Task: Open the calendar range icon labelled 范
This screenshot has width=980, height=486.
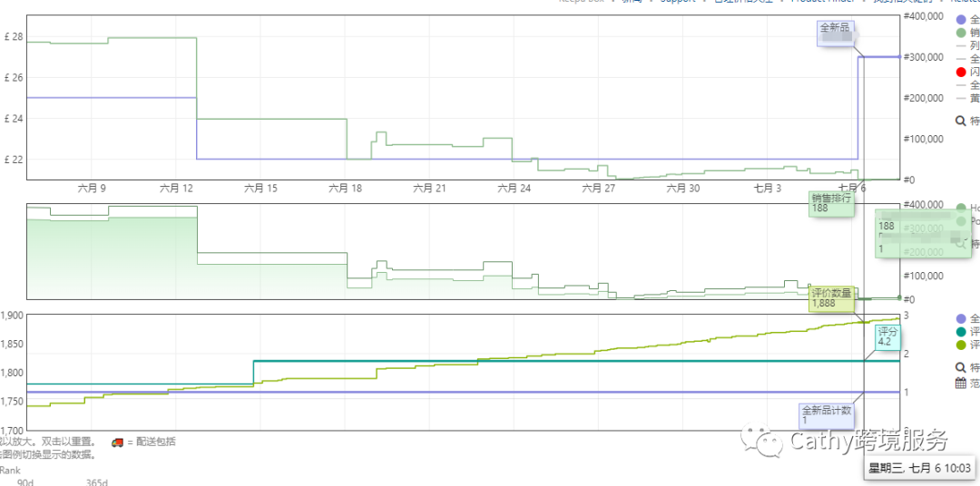Action: (961, 384)
